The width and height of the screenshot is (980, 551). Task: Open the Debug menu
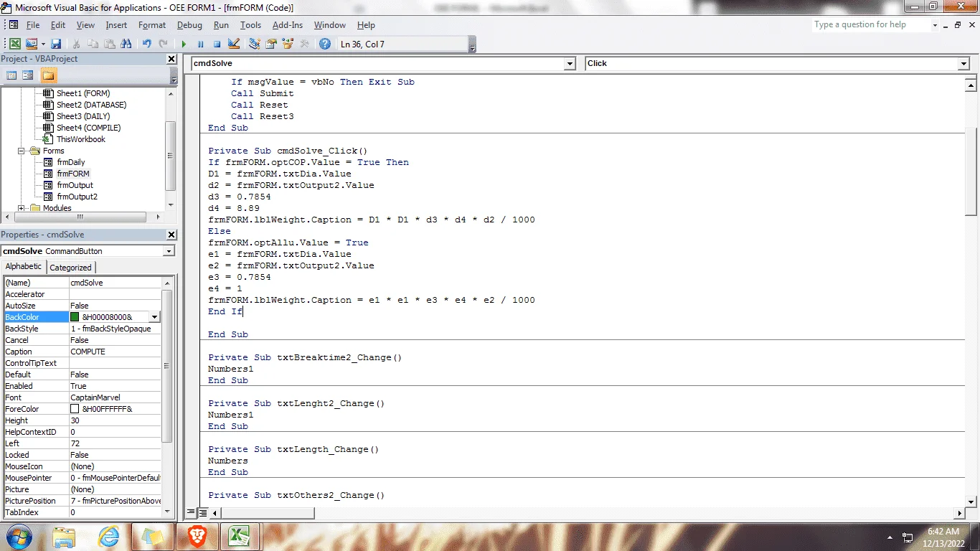click(189, 25)
